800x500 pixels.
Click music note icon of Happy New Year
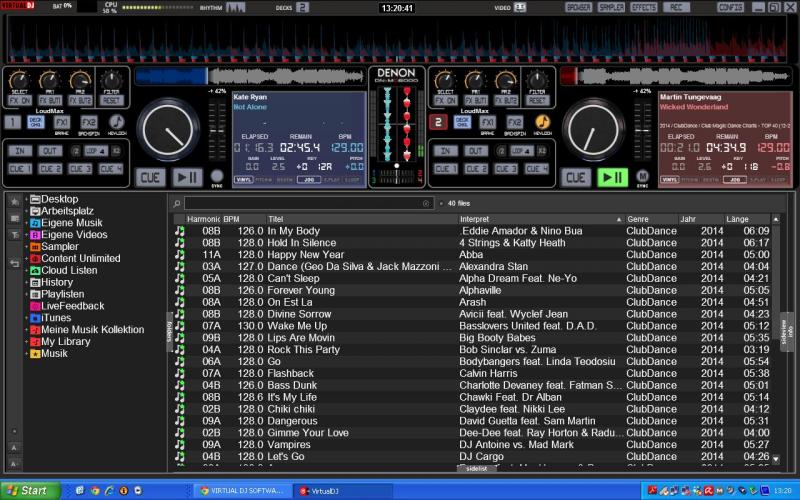(x=180, y=255)
